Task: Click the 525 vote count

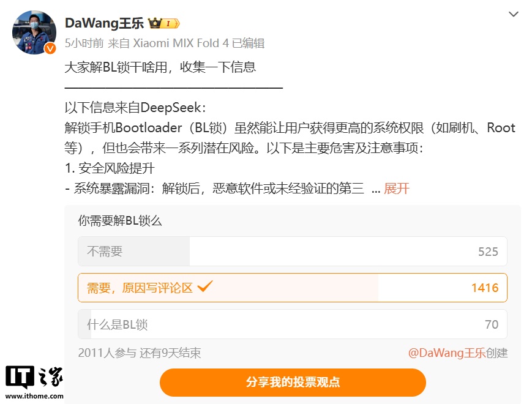Action: coord(488,252)
